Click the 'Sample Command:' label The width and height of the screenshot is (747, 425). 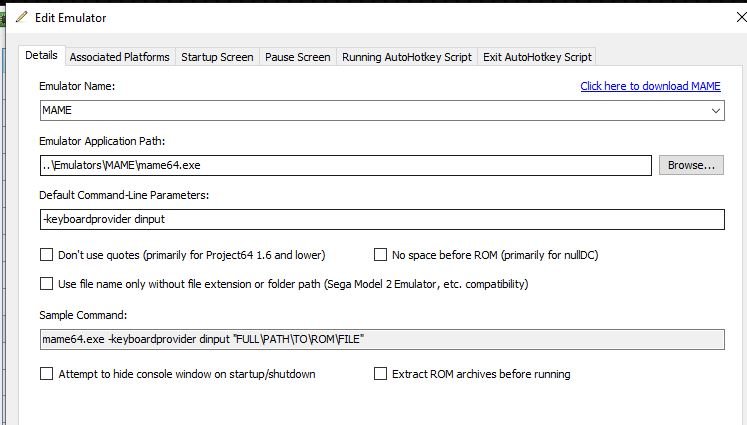coord(83,315)
